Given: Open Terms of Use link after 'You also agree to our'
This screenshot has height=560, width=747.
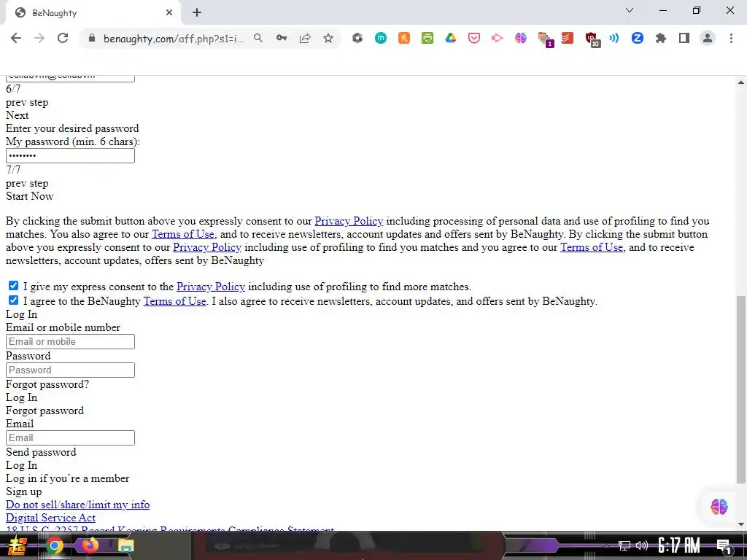Looking at the screenshot, I should [x=182, y=234].
